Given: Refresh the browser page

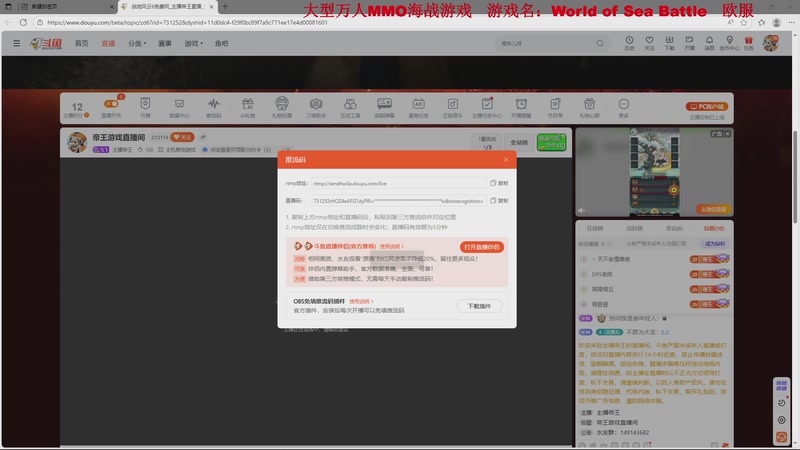Looking at the screenshot, I should click(23, 22).
